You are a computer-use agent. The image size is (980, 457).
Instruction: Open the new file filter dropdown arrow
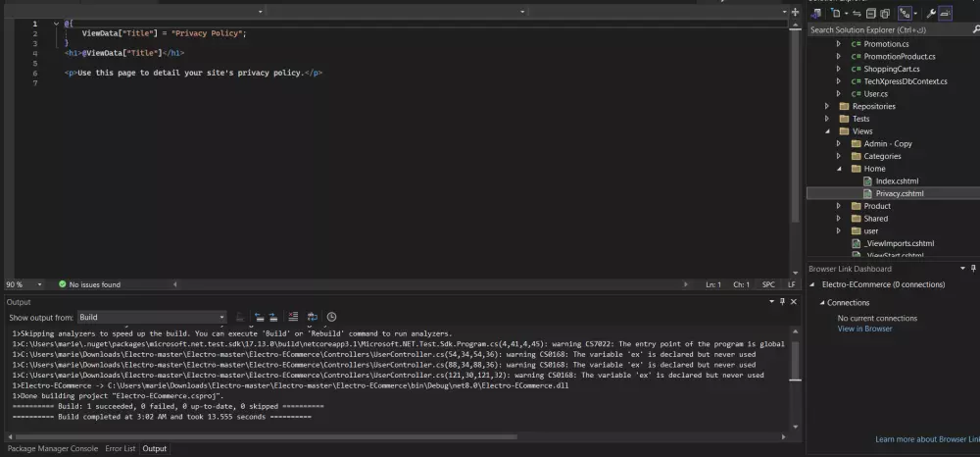(846, 13)
